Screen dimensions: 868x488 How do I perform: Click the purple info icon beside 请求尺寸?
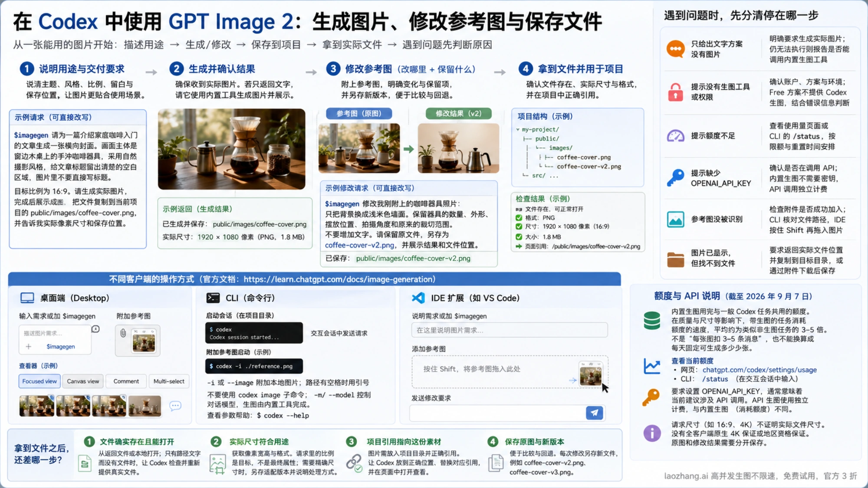pos(652,433)
